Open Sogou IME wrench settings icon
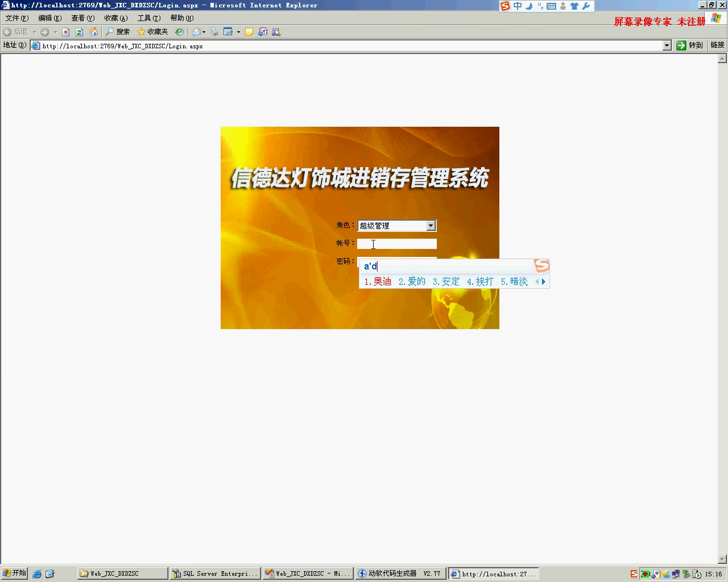 tap(586, 6)
